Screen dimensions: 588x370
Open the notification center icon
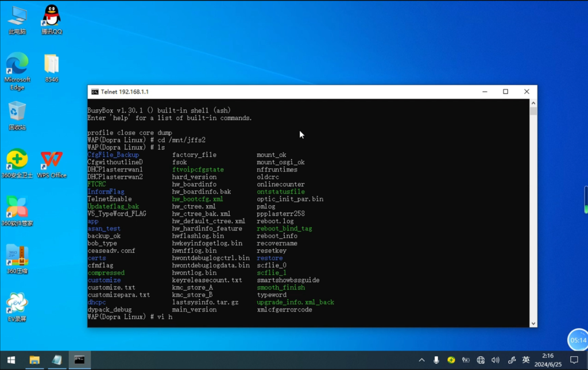(x=574, y=360)
